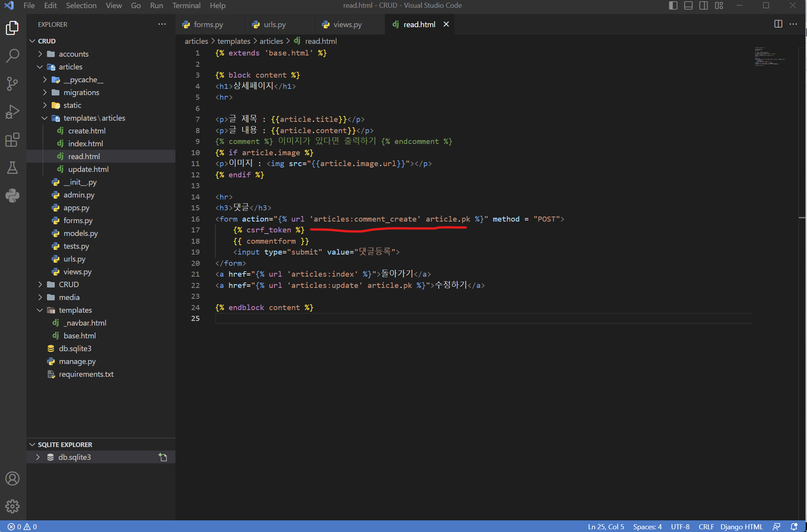Click the code minimap preview
The image size is (807, 532).
click(770, 57)
